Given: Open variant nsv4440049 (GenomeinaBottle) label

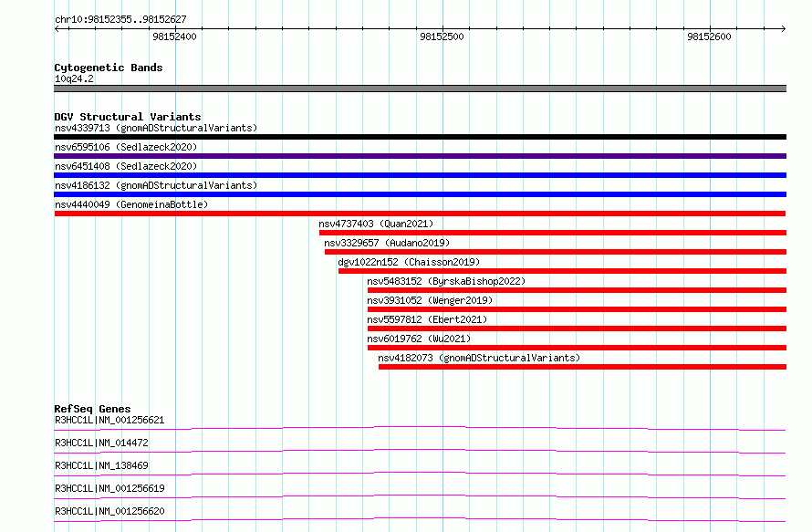Looking at the screenshot, I should pos(131,204).
